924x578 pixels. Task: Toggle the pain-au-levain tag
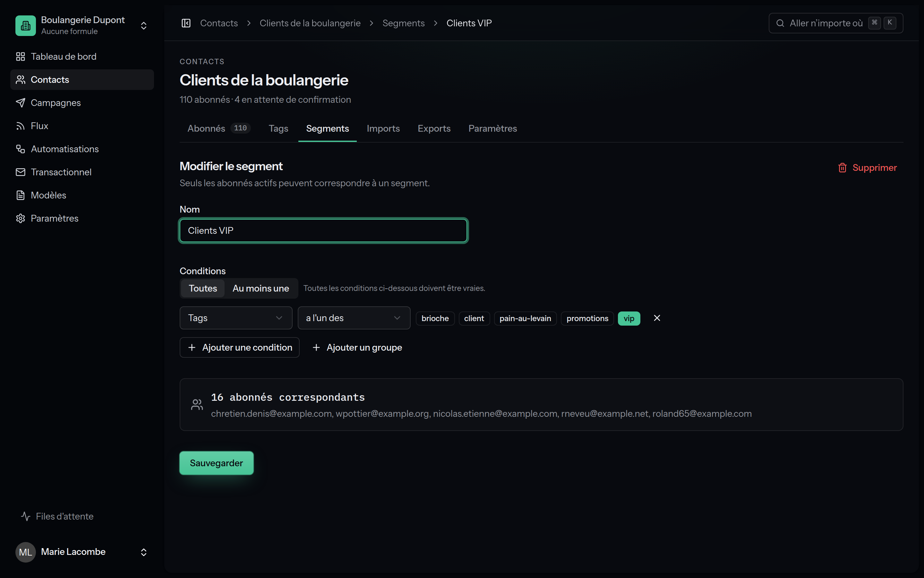[x=525, y=319]
